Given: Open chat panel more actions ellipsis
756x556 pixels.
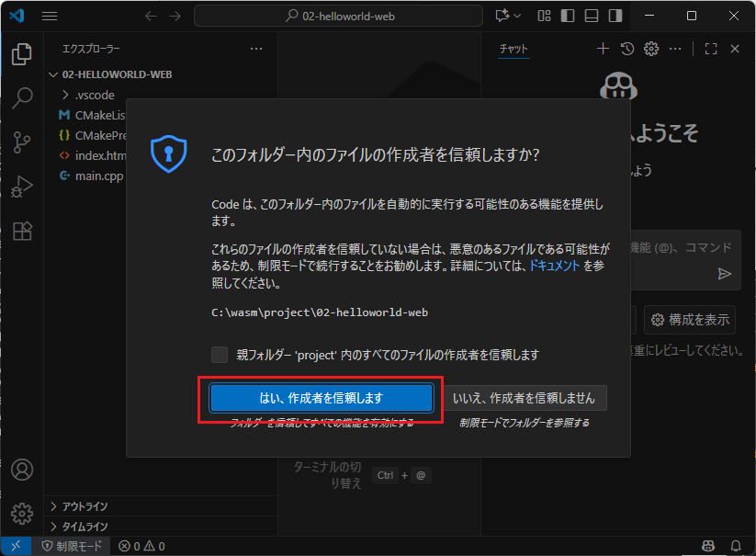Looking at the screenshot, I should coord(675,49).
